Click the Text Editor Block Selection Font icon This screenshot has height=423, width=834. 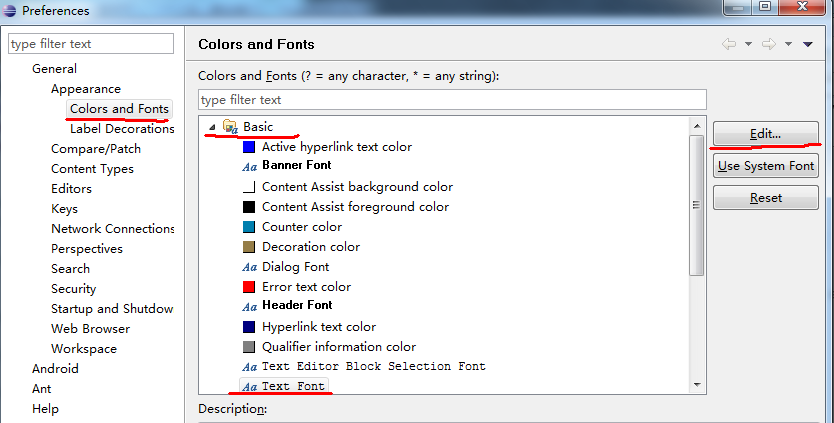point(250,367)
